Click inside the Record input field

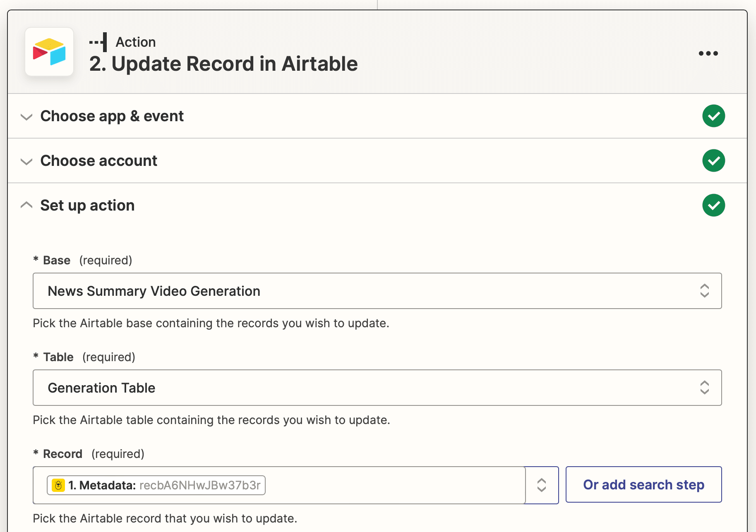click(x=393, y=485)
